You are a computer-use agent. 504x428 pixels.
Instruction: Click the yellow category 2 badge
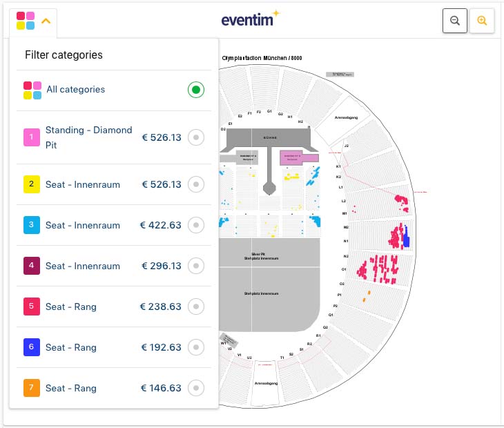coord(32,184)
